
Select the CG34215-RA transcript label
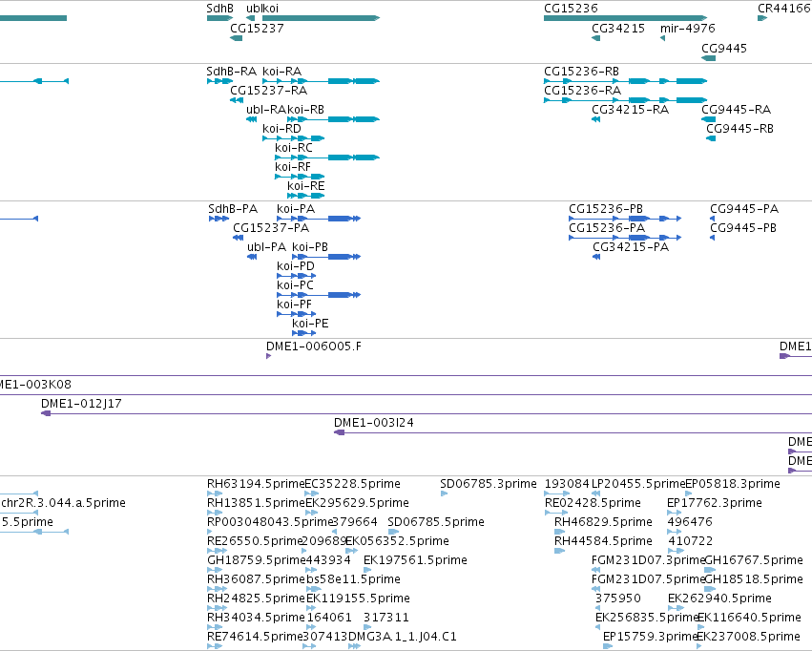pyautogui.click(x=631, y=109)
